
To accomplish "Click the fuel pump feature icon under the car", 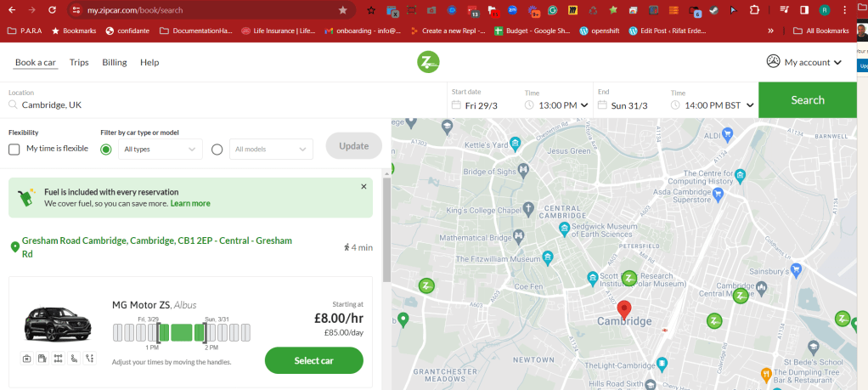I will click(42, 359).
